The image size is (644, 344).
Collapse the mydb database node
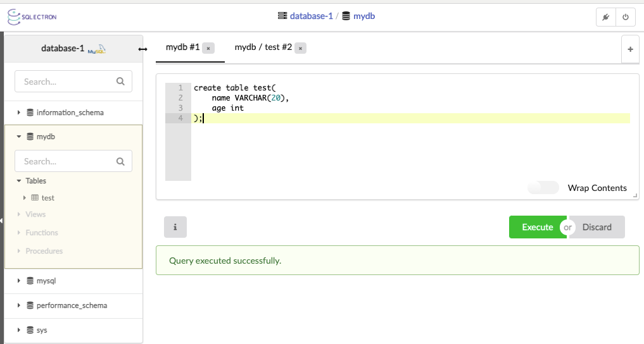(x=19, y=136)
